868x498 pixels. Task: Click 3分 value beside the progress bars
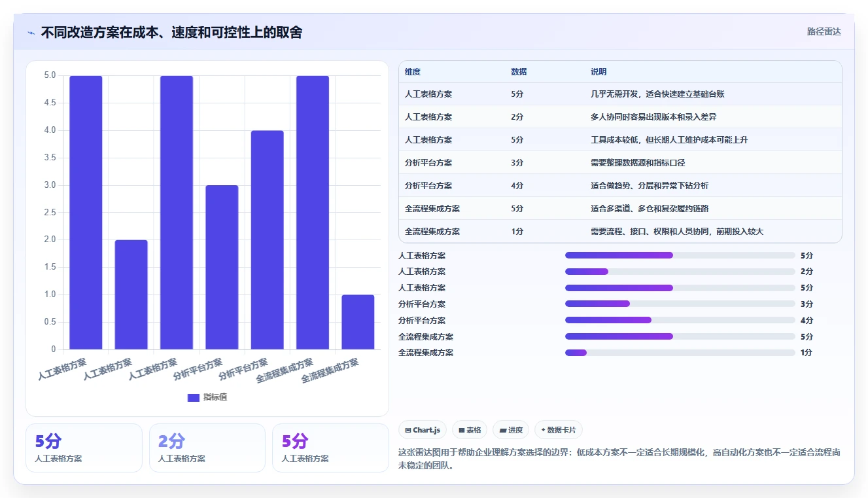tap(807, 304)
